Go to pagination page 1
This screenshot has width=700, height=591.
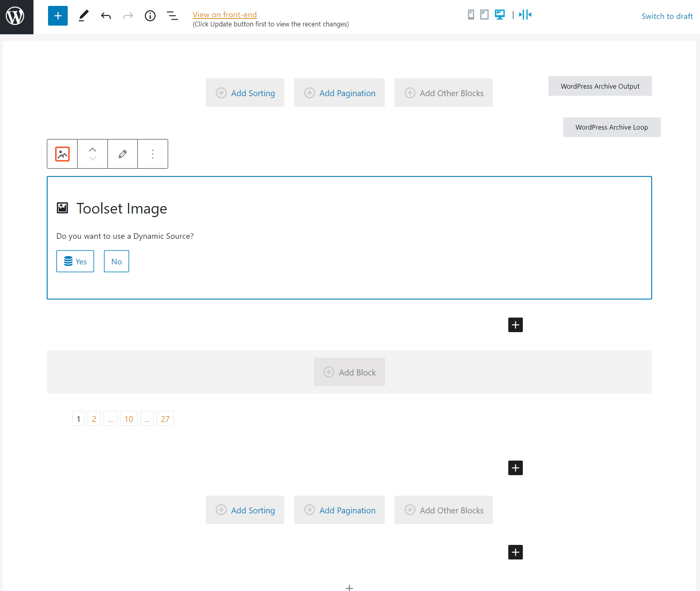[78, 418]
